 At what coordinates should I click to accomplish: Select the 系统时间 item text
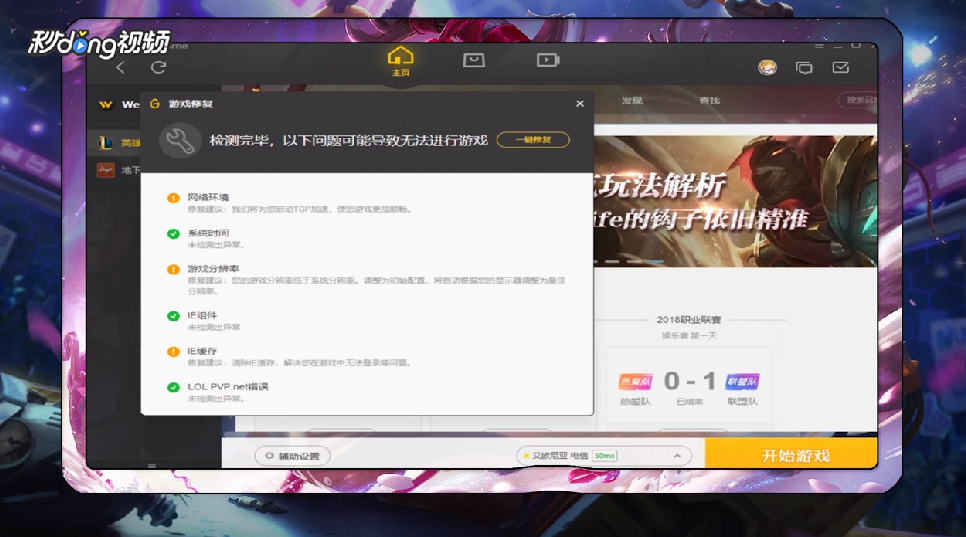tap(208, 233)
